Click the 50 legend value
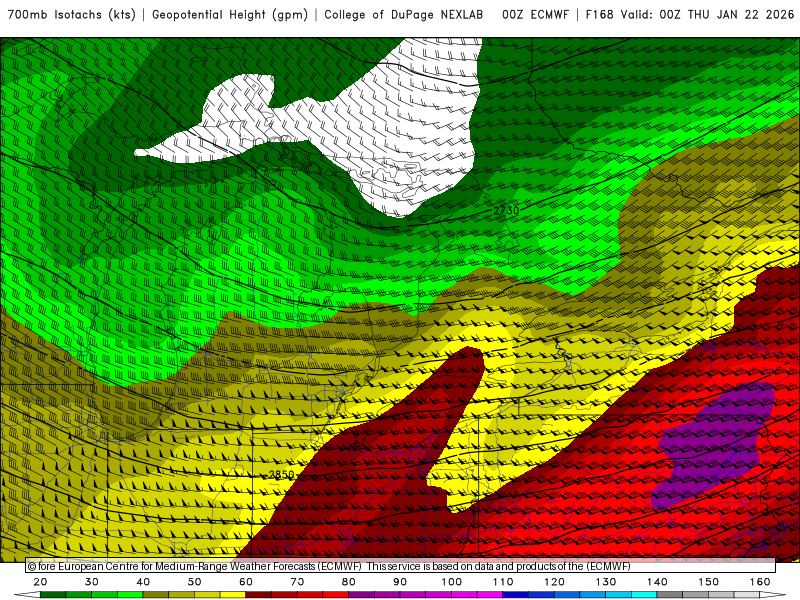This screenshot has height=600, width=800. point(194,582)
